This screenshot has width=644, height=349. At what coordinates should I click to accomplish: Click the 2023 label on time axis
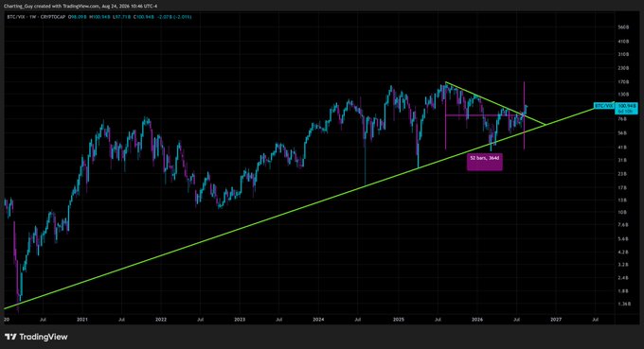coord(240,319)
